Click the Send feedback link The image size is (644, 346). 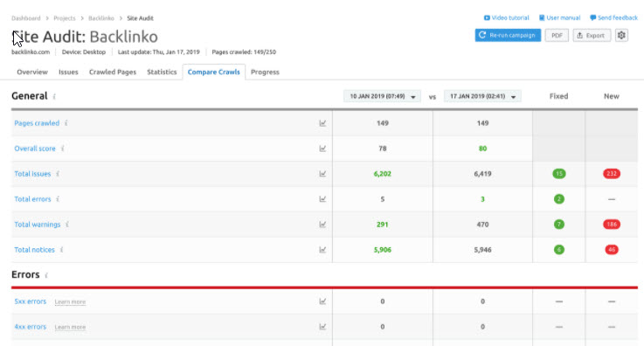[x=613, y=18]
